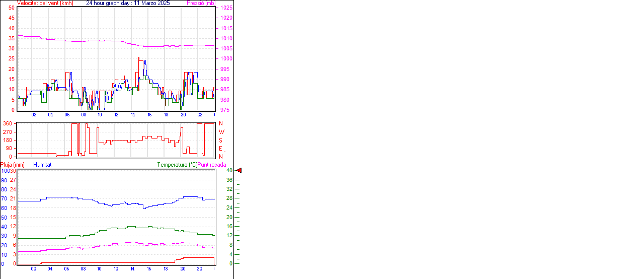This screenshot has width=644, height=279.
Task: Click the wind speed peak near hour 15
Action: [139, 58]
